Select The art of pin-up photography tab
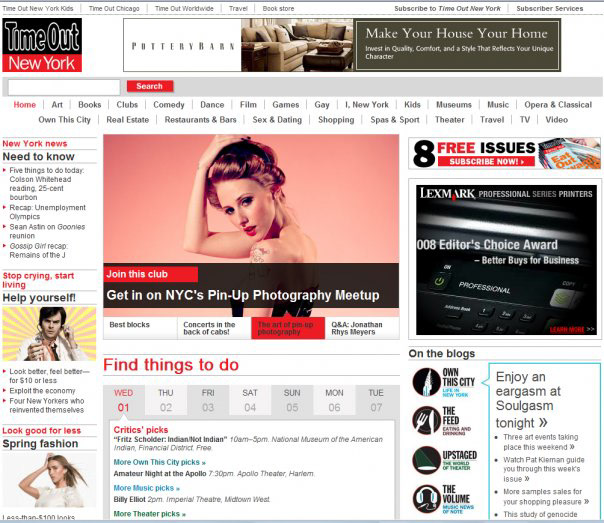This screenshot has height=523, width=604. (x=288, y=328)
